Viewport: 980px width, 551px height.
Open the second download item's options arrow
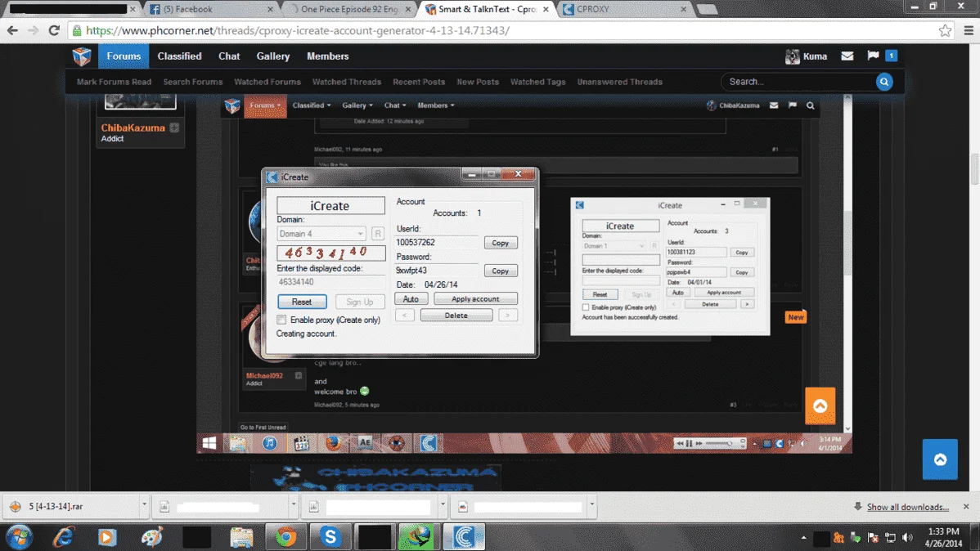[x=293, y=504]
